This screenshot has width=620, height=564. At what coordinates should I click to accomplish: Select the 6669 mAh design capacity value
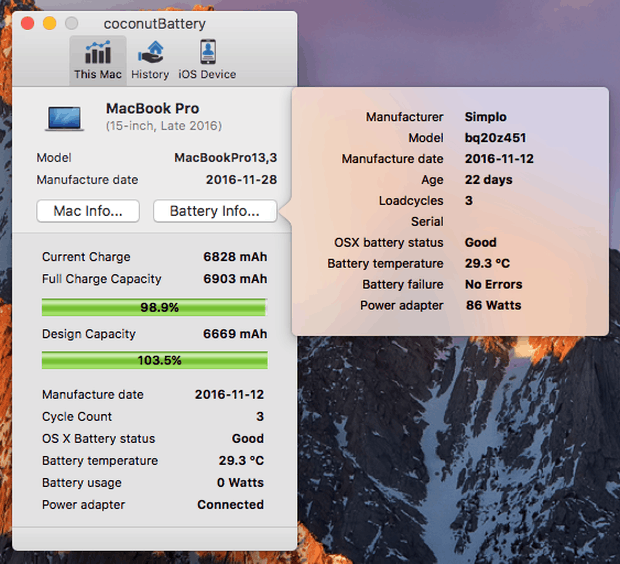(x=235, y=334)
